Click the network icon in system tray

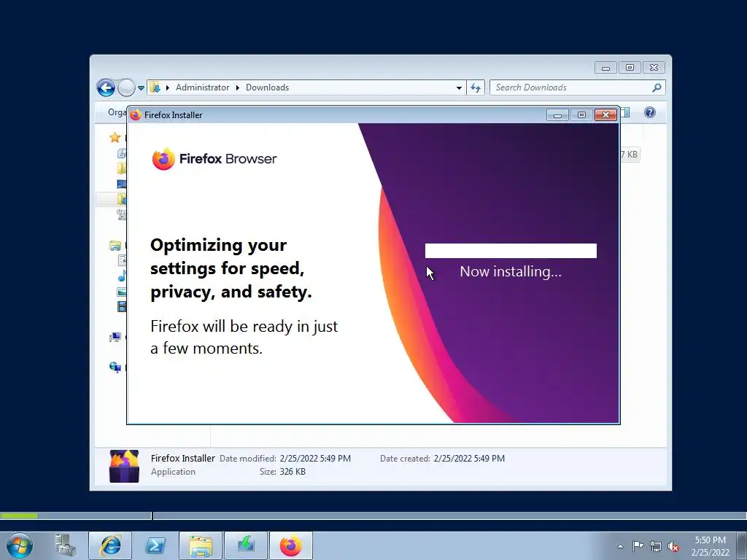pyautogui.click(x=656, y=546)
